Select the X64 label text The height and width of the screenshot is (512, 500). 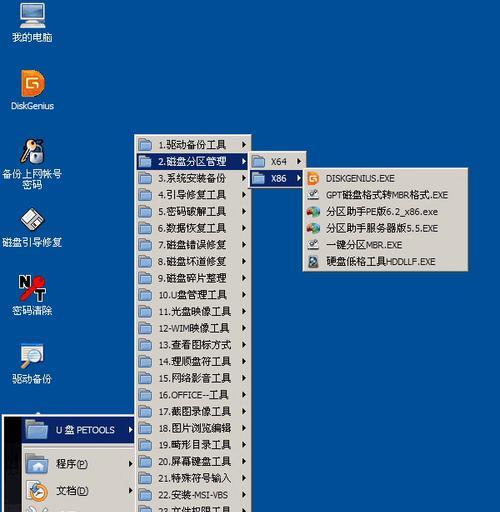(x=279, y=162)
